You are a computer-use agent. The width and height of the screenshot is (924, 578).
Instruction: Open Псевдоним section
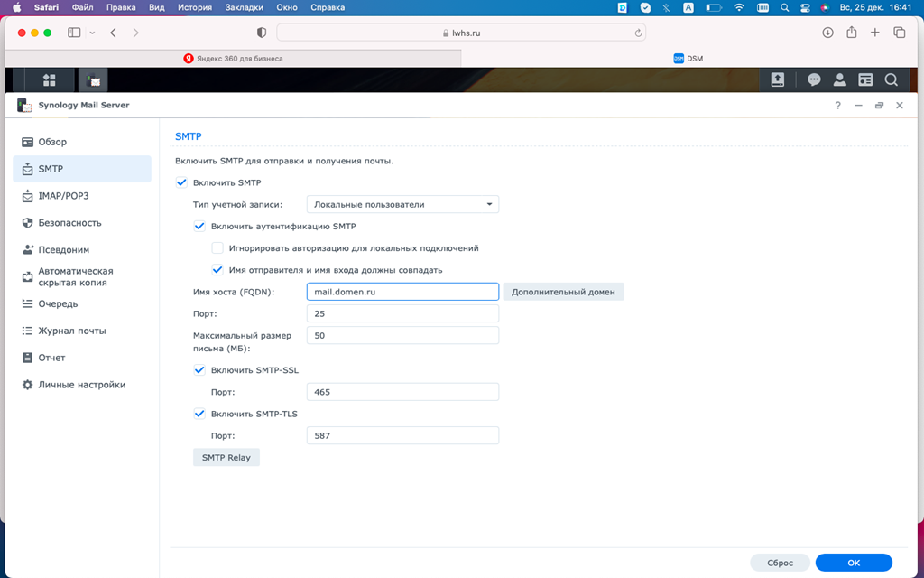point(82,250)
